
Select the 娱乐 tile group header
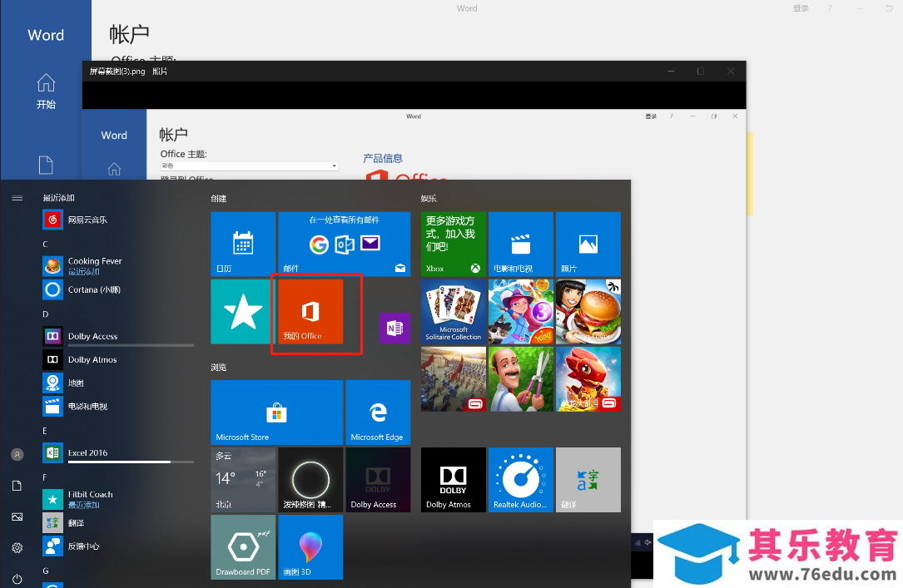pos(429,199)
